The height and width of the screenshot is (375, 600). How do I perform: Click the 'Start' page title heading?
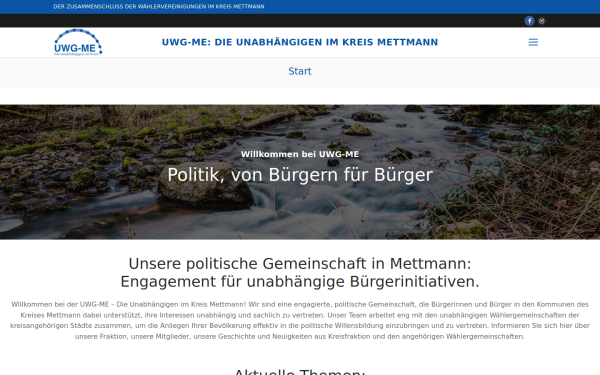pyautogui.click(x=300, y=71)
